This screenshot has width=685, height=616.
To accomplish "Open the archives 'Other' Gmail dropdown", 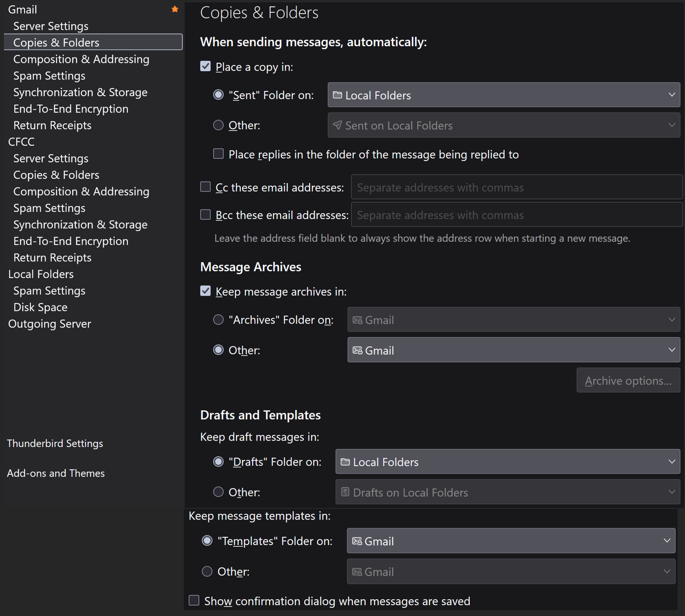I will click(x=514, y=350).
